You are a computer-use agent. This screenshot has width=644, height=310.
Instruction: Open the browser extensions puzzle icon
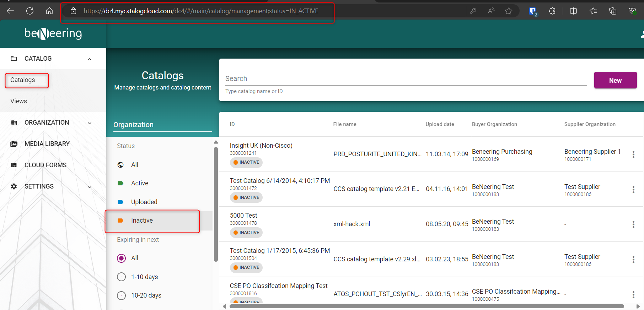552,11
